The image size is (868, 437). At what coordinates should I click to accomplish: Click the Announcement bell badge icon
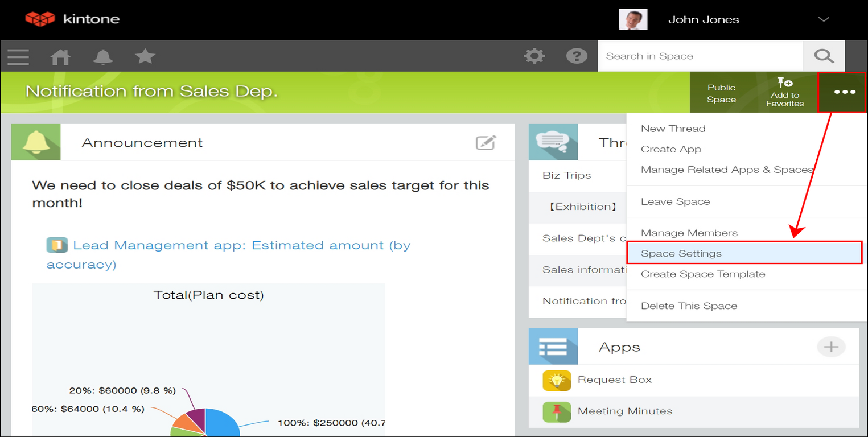tap(35, 142)
